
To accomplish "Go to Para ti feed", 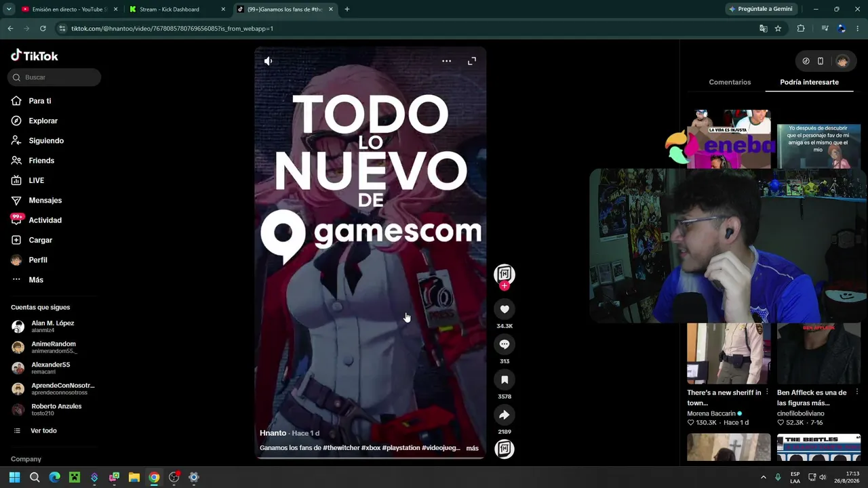I will click(x=31, y=101).
